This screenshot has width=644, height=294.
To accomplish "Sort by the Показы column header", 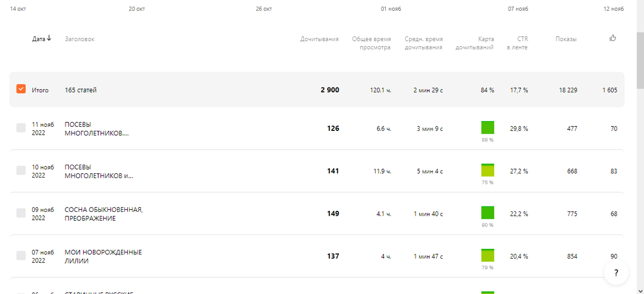I will click(x=566, y=39).
